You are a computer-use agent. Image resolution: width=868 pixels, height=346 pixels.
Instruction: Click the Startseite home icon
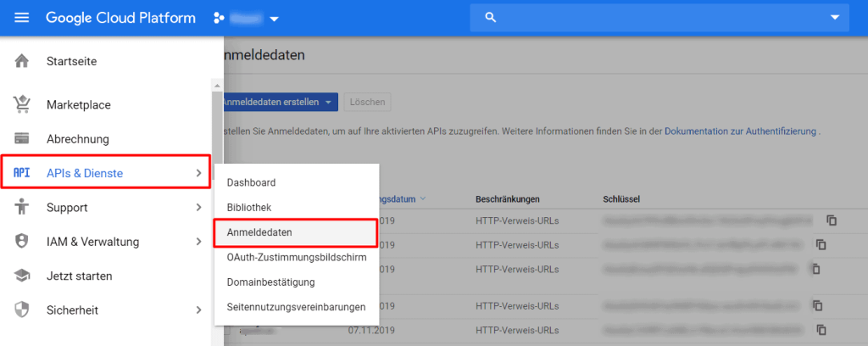pos(21,61)
